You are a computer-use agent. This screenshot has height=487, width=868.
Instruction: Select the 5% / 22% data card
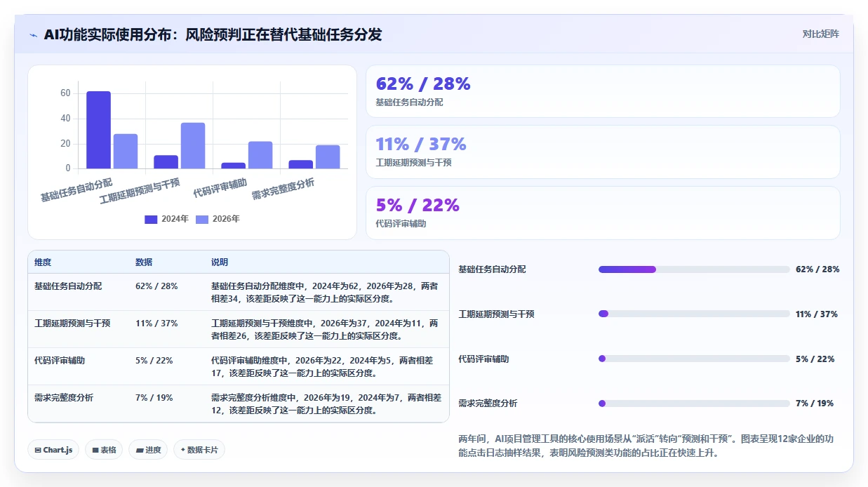pos(603,213)
